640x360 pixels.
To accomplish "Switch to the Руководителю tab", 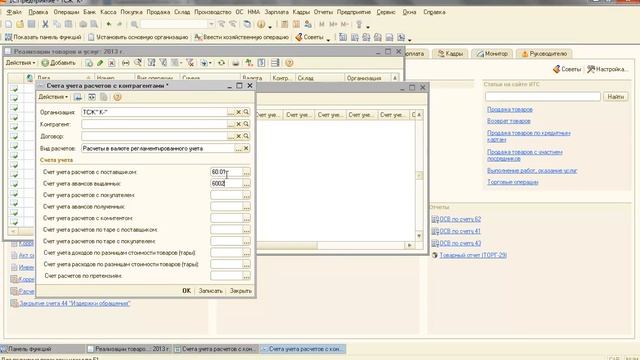I will click(x=544, y=53).
